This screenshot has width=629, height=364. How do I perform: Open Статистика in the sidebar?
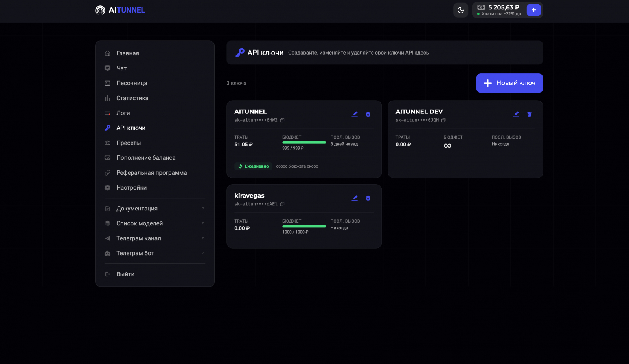[155, 98]
